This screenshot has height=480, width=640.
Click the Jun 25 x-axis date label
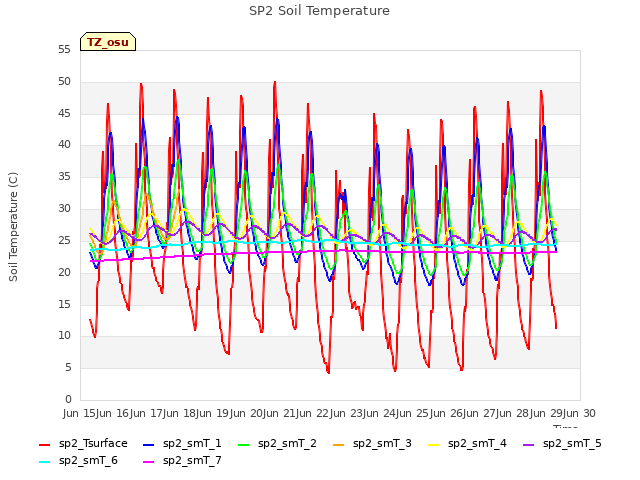413,413
